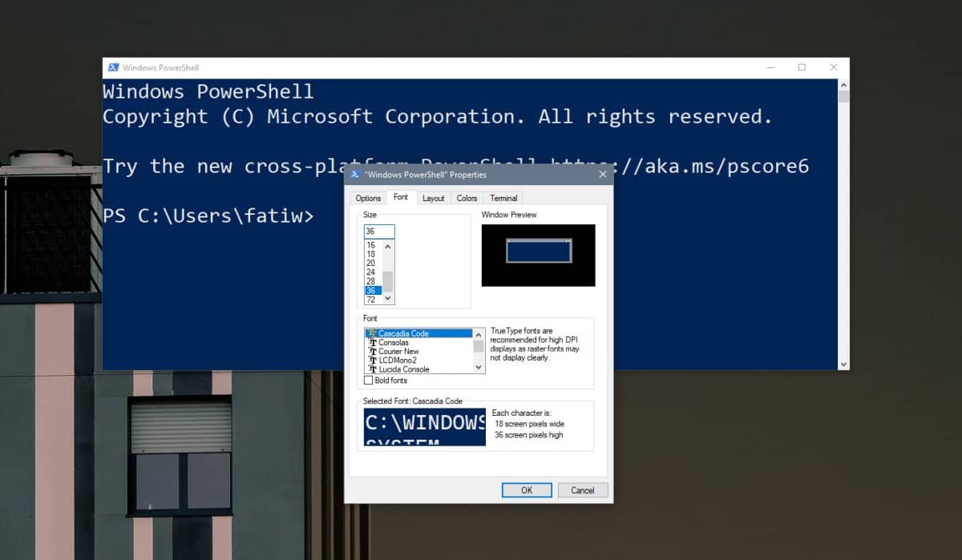Click the PowerShell window scrollbar up arrow
962x560 pixels.
[x=843, y=84]
